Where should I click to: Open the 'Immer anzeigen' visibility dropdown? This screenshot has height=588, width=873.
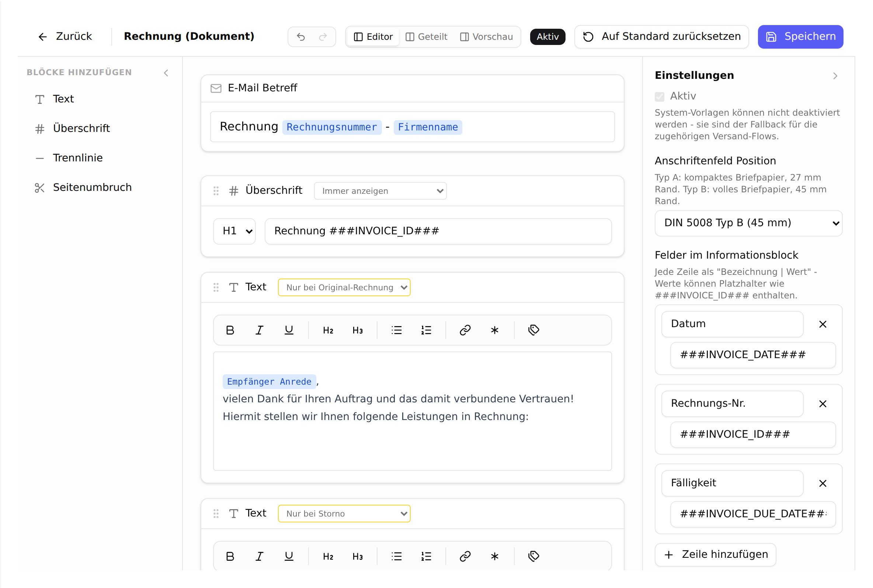coord(380,191)
